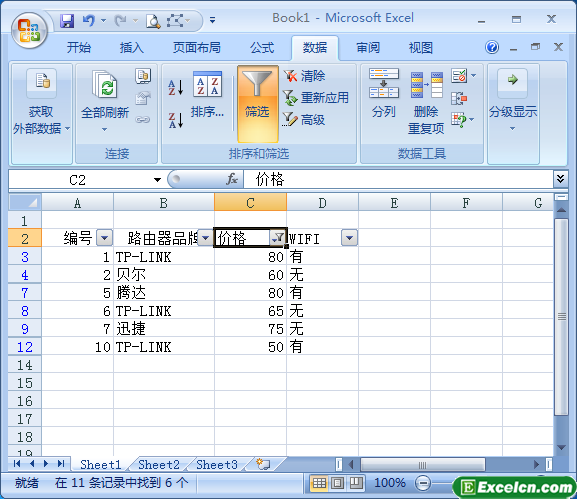The image size is (577, 499).
Task: Click the connections icon in 连接 group
Action: [143, 76]
